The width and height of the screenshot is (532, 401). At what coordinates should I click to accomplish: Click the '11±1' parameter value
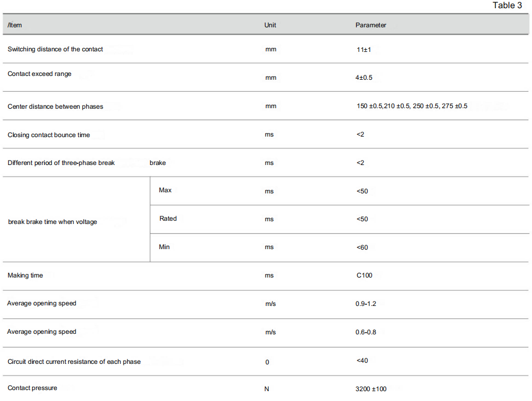click(x=364, y=50)
